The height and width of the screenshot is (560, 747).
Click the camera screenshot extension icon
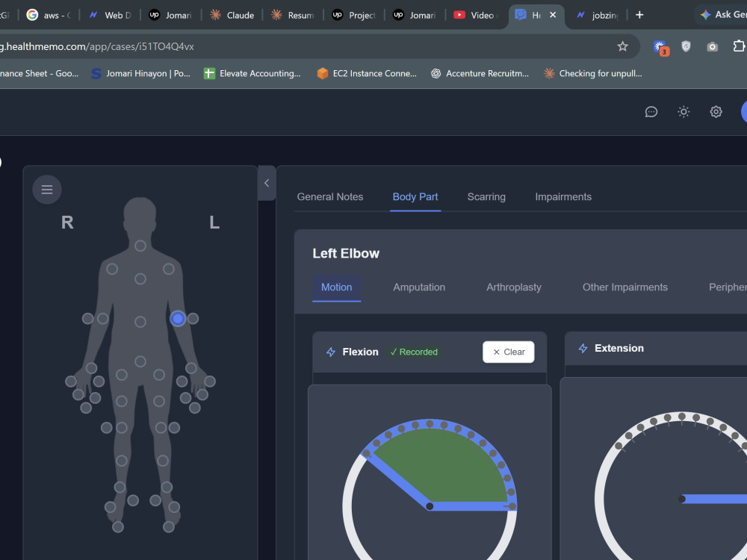[712, 46]
